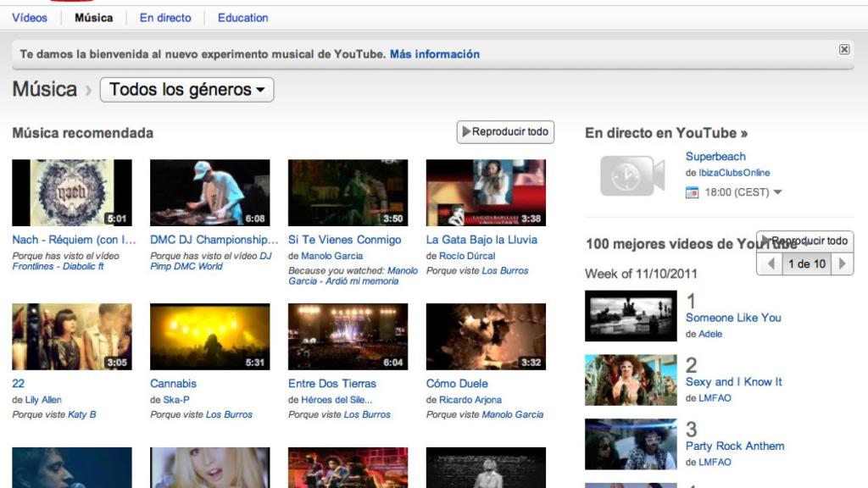Go to next page of top 100
The height and width of the screenshot is (488, 868).
pyautogui.click(x=842, y=264)
